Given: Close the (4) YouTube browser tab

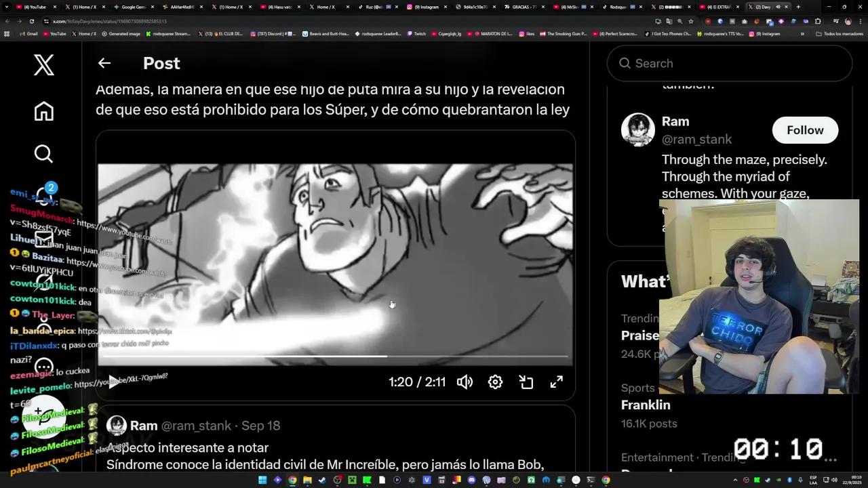Looking at the screenshot, I should (x=54, y=7).
